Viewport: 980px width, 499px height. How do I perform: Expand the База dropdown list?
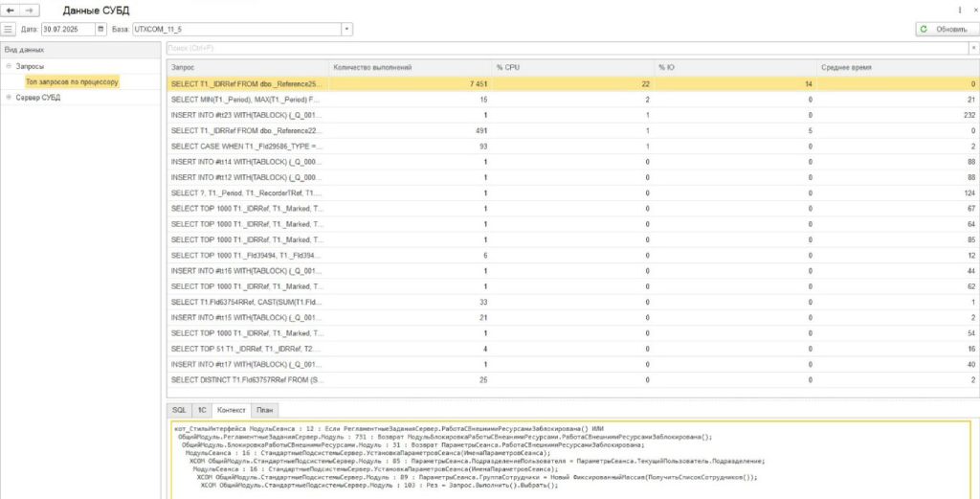tap(345, 30)
